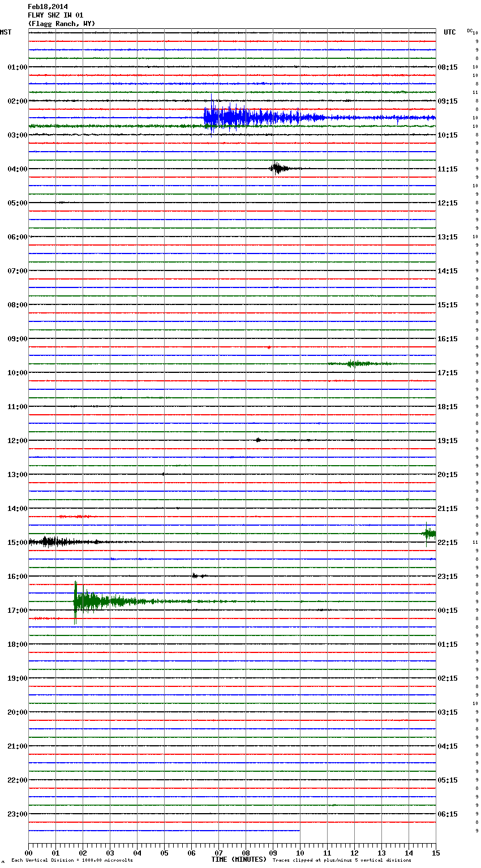Click the 08:15 UTC time label
Viewport: 481px width, 868px height.
click(448, 67)
